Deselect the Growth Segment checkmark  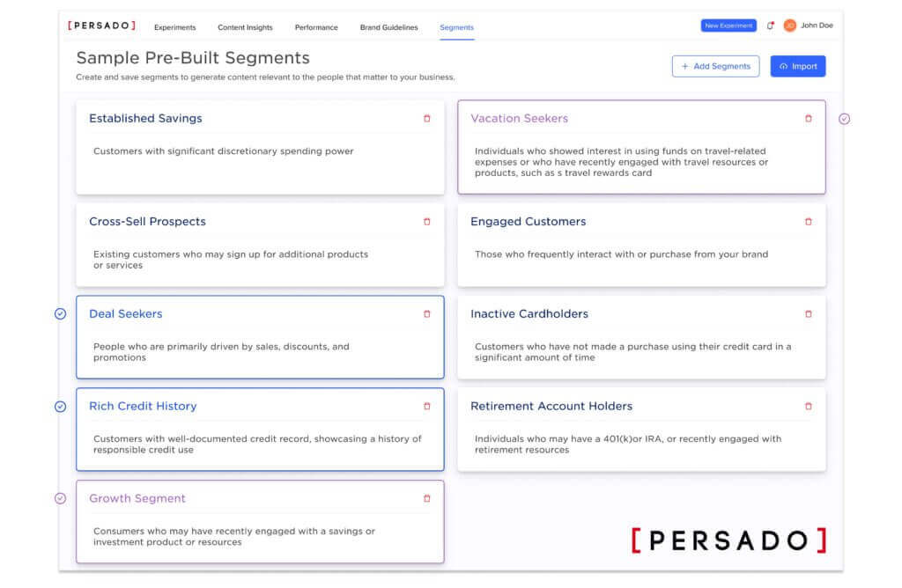[61, 499]
